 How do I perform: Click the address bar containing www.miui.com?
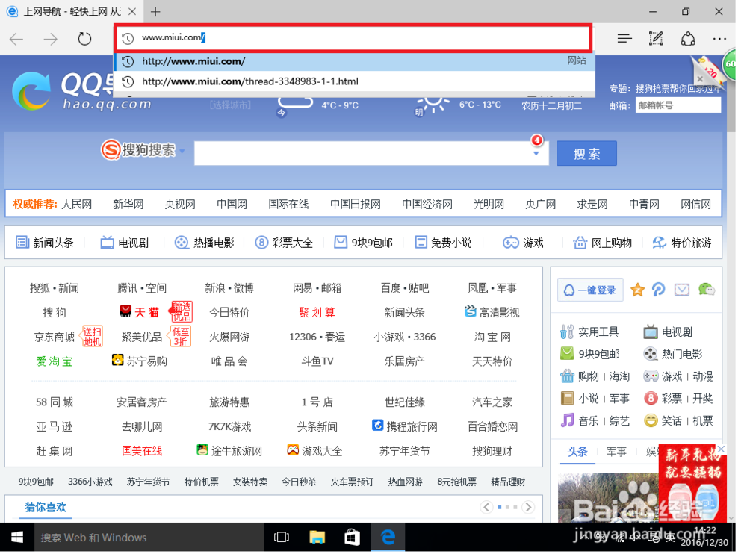point(353,37)
